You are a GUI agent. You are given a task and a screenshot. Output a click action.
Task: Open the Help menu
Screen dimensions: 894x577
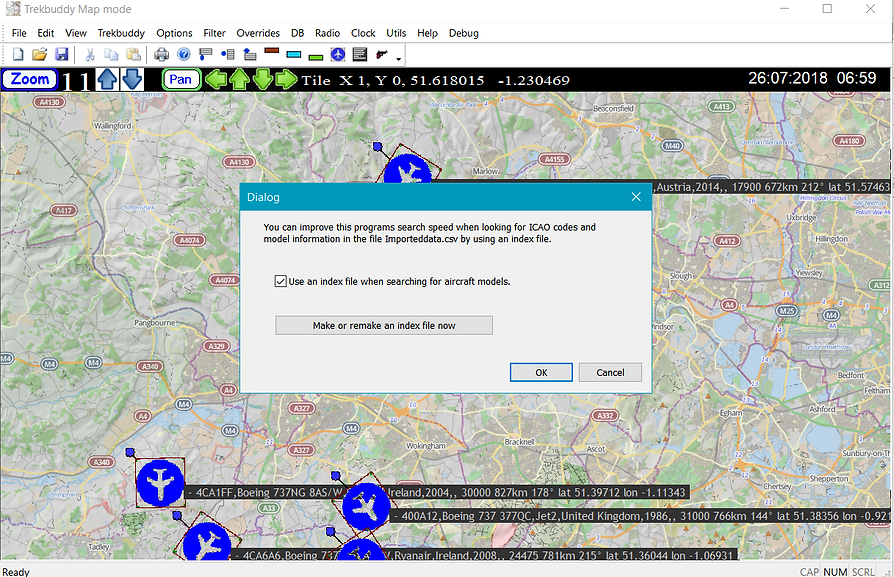pos(427,33)
